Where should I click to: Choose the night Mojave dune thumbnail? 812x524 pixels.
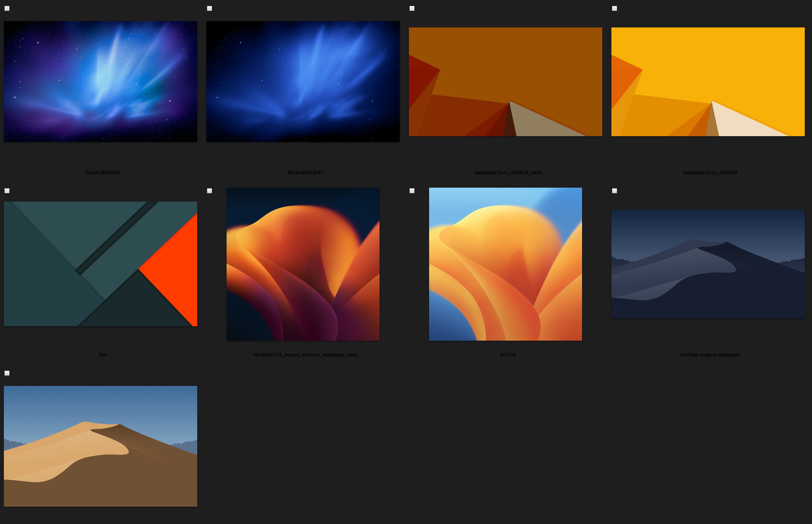708,264
